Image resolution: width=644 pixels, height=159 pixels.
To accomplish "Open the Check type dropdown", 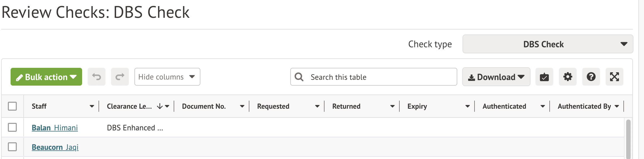I will click(x=548, y=44).
